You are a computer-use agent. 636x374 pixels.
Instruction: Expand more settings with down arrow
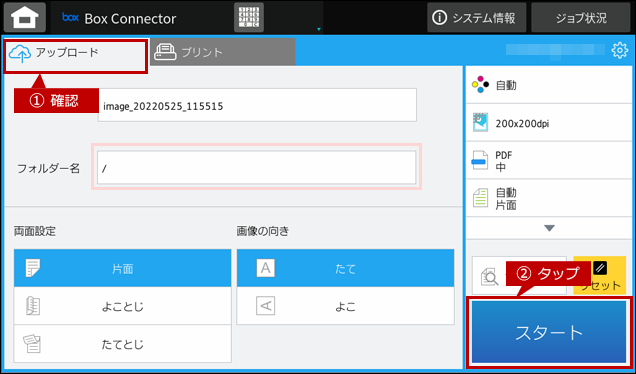(549, 228)
